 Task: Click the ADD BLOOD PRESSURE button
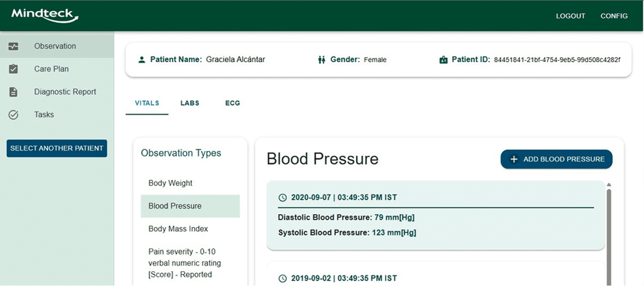click(x=557, y=159)
